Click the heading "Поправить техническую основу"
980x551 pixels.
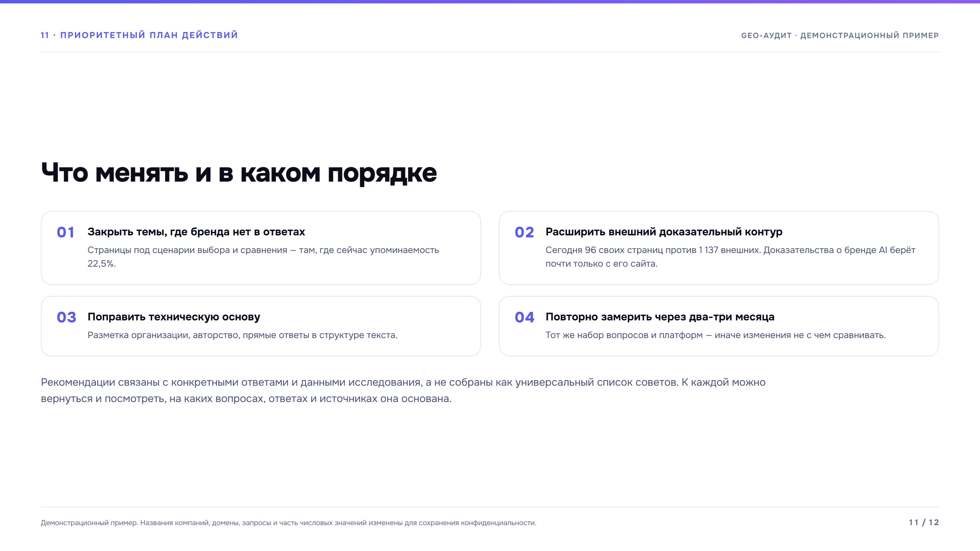tap(174, 317)
